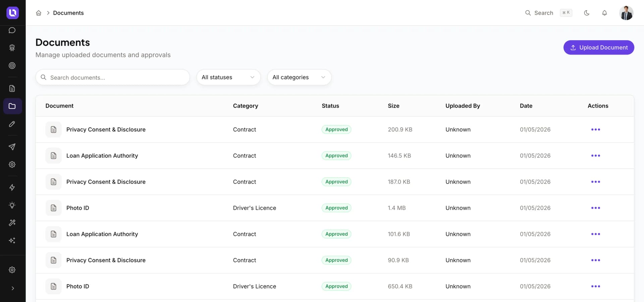
Task: Click file icon of the 200.9 KB document
Action: (x=53, y=129)
